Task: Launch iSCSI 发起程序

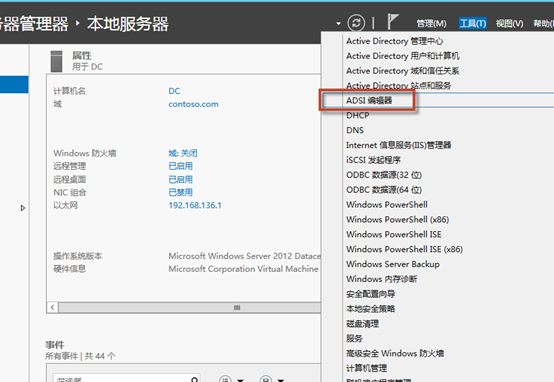Action: click(x=373, y=160)
